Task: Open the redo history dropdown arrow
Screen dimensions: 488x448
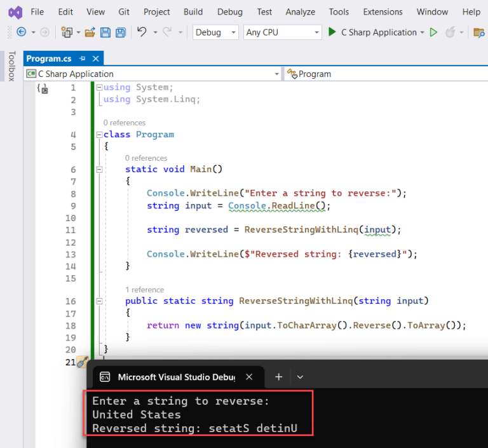Action: pyautogui.click(x=180, y=32)
